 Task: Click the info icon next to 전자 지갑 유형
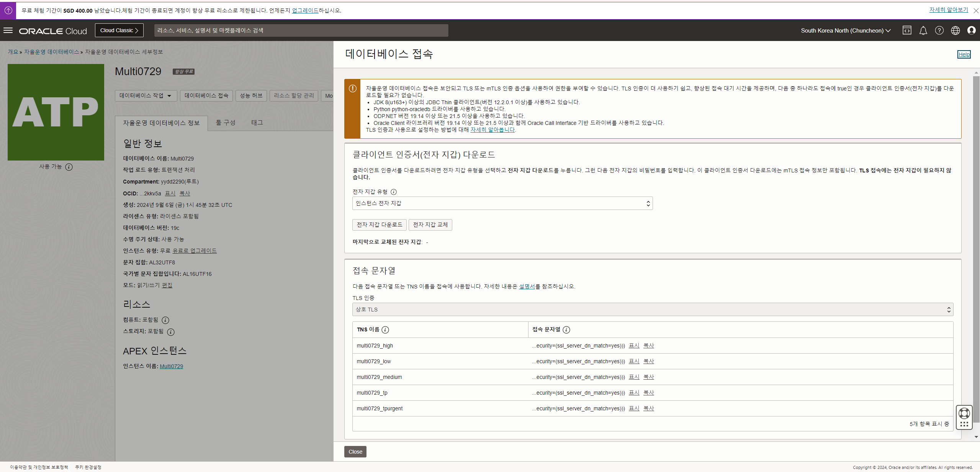tap(393, 192)
